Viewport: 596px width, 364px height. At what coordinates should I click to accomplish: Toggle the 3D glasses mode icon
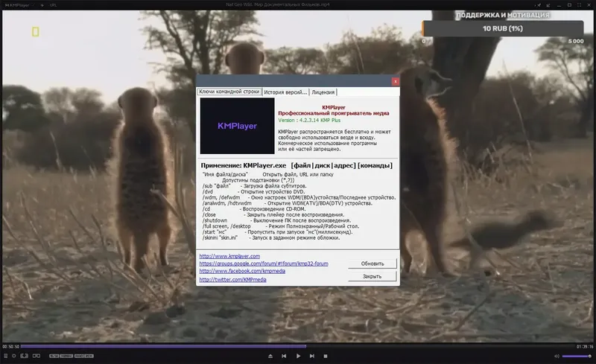[36, 356]
